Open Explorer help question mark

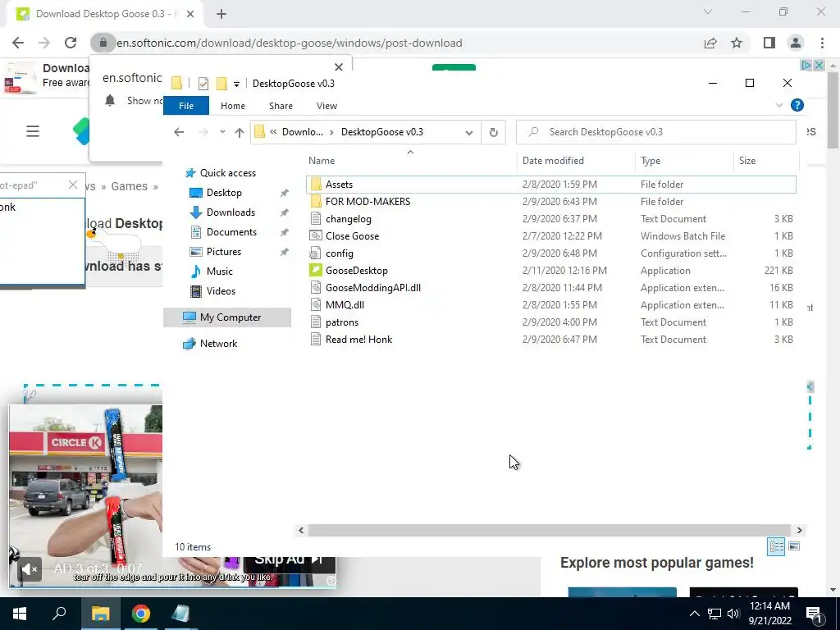coord(797,106)
